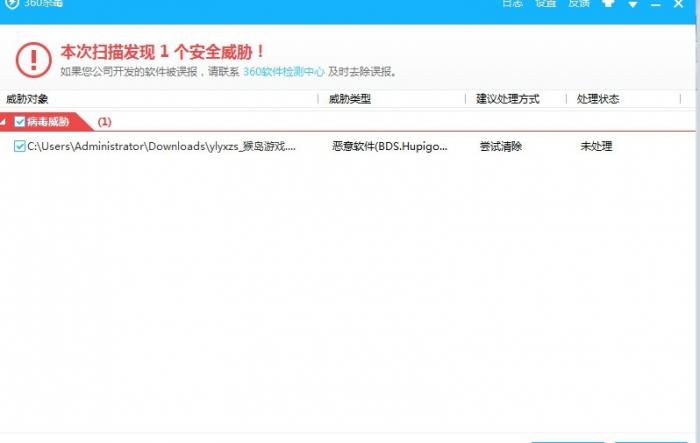Close the 360杀毒 window
700x443 pixels.
(678, 4)
